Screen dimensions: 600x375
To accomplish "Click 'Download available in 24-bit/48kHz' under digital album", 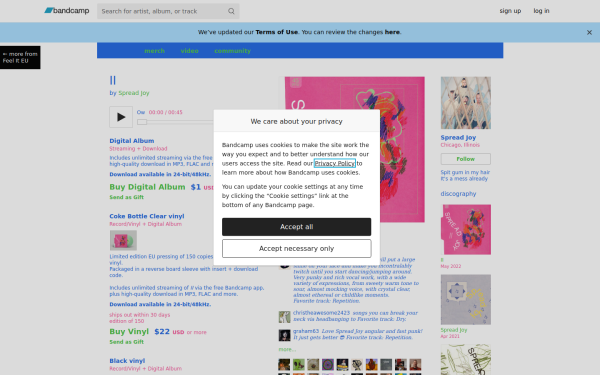I will pos(160,174).
